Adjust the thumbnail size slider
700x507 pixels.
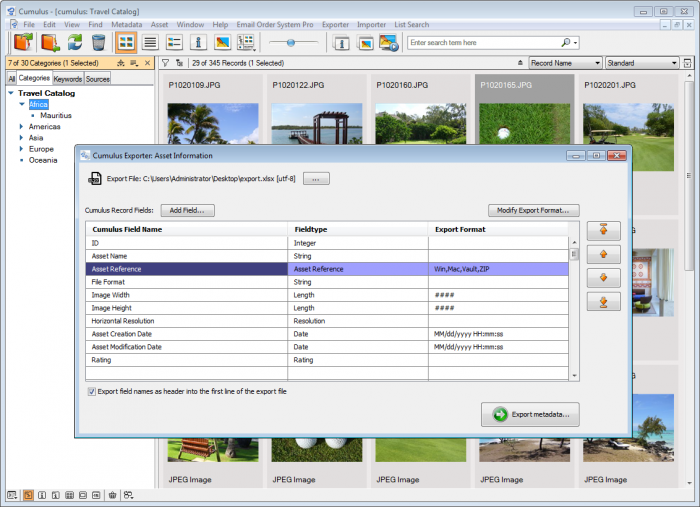[x=293, y=42]
